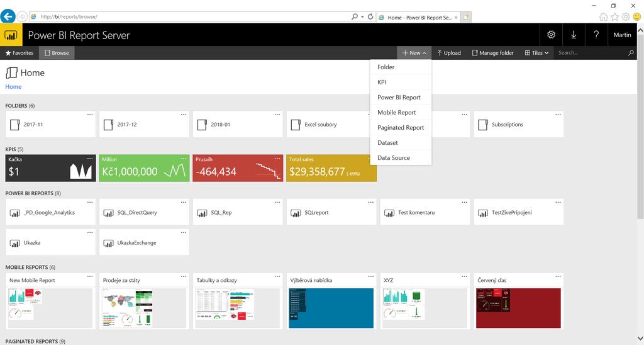Viewport: 644px width, 345px height.
Task: Open more options for Subscriptions folder
Action: click(x=558, y=115)
